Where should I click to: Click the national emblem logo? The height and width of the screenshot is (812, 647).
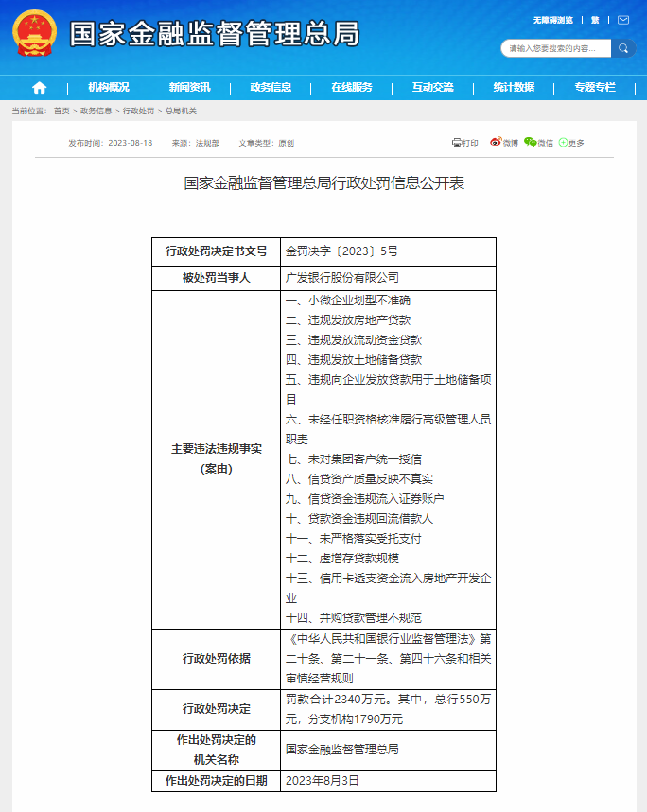(34, 33)
